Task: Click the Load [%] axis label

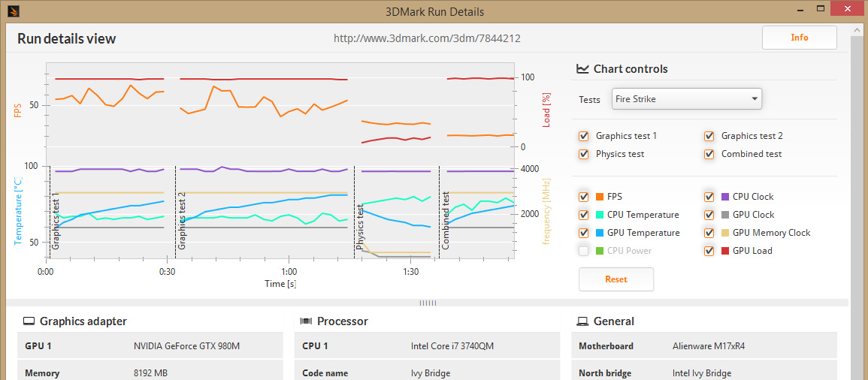Action: coord(546,110)
